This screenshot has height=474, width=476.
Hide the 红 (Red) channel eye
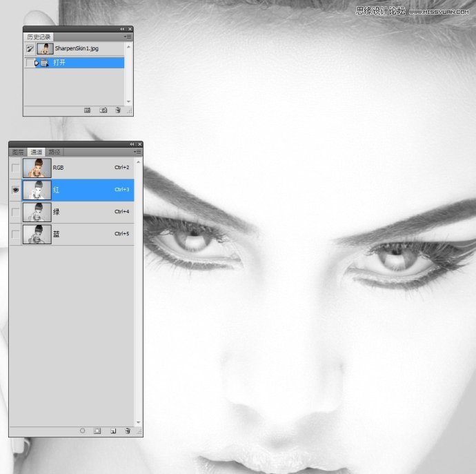pyautogui.click(x=15, y=190)
